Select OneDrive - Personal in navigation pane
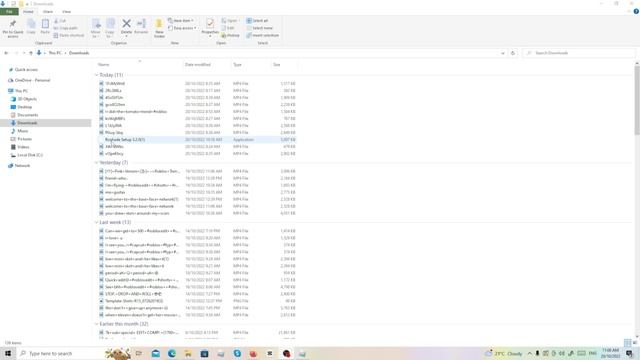 coord(32,80)
